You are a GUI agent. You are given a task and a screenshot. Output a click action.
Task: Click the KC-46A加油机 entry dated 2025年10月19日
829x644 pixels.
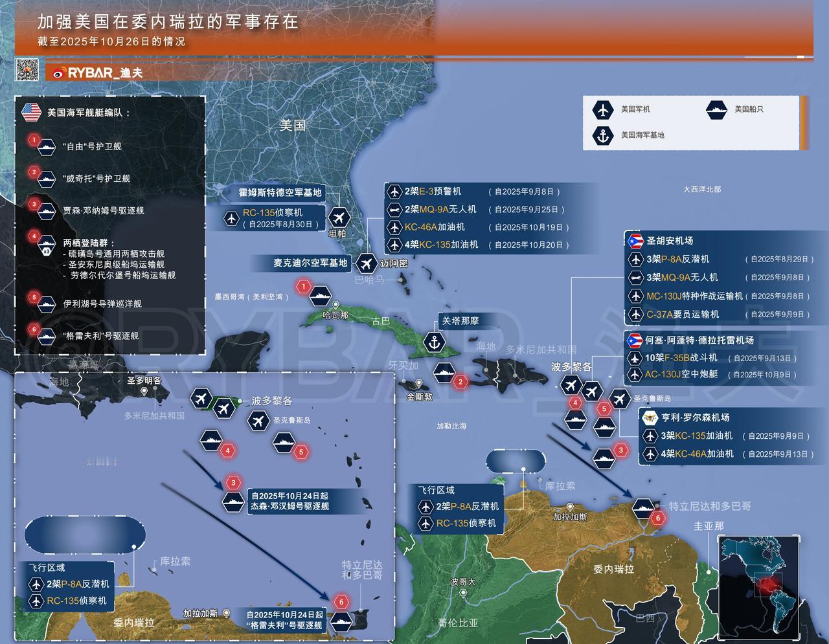click(x=435, y=227)
